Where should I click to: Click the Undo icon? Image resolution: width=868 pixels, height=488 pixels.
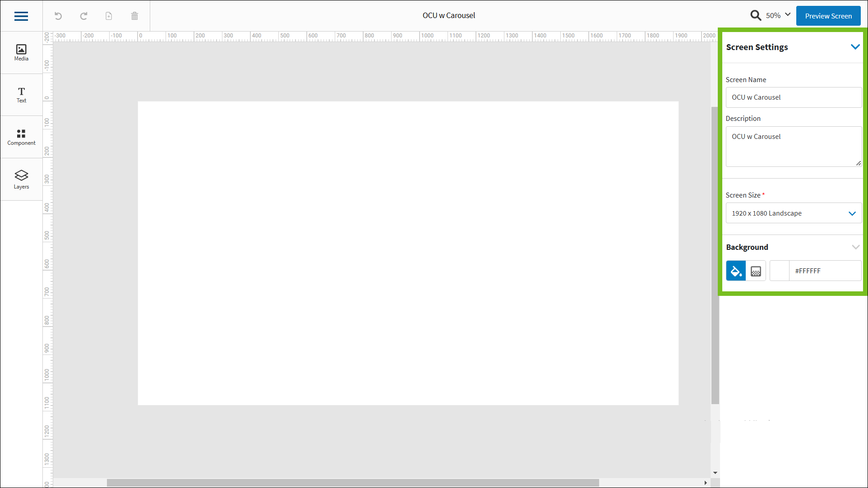click(58, 16)
